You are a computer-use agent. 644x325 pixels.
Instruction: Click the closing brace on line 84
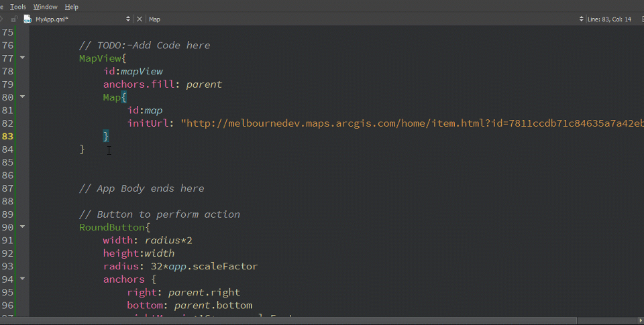coord(82,149)
